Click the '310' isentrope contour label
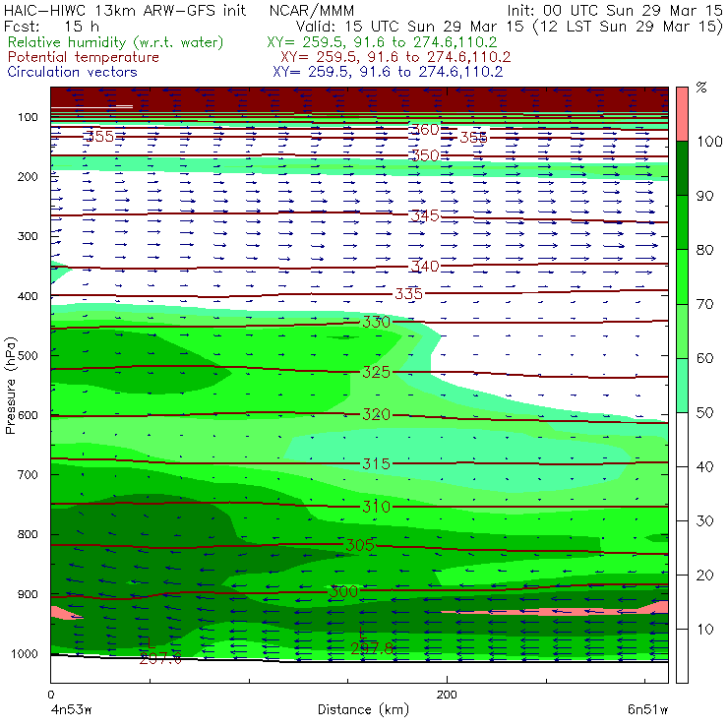Screen dimensions: 728x728 pos(376,506)
